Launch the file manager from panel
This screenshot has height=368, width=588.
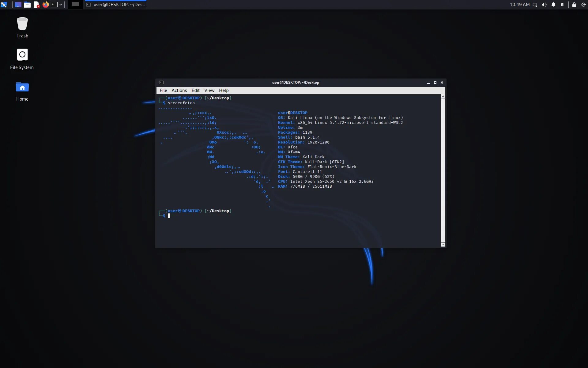click(27, 5)
